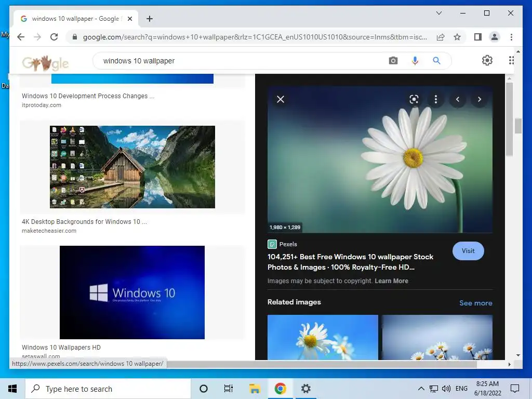The image size is (532, 399).
Task: Open Windows Start menu
Action: 12,389
